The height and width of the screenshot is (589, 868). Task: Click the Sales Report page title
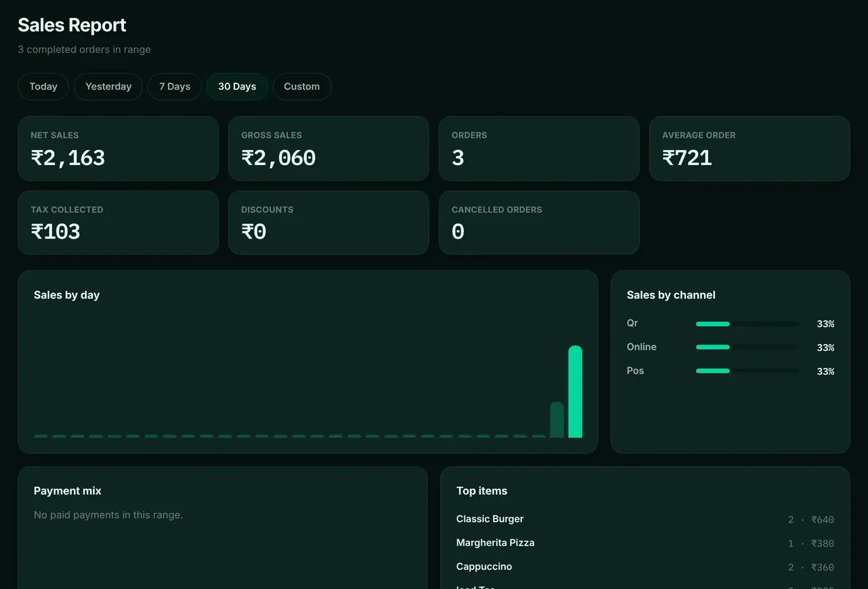coord(72,25)
